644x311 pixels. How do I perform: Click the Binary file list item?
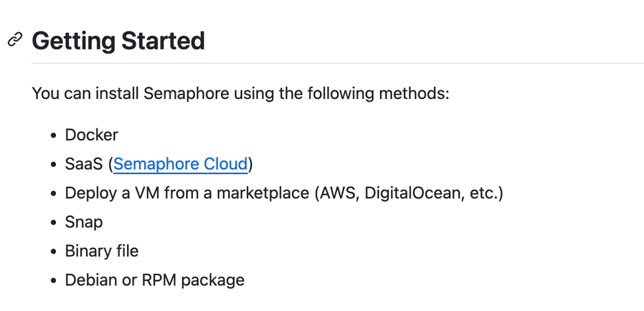pyautogui.click(x=101, y=251)
